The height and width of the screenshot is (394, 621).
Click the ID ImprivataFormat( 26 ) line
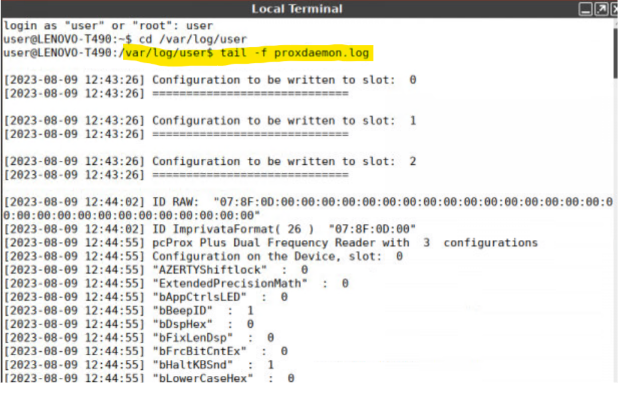pos(211,230)
